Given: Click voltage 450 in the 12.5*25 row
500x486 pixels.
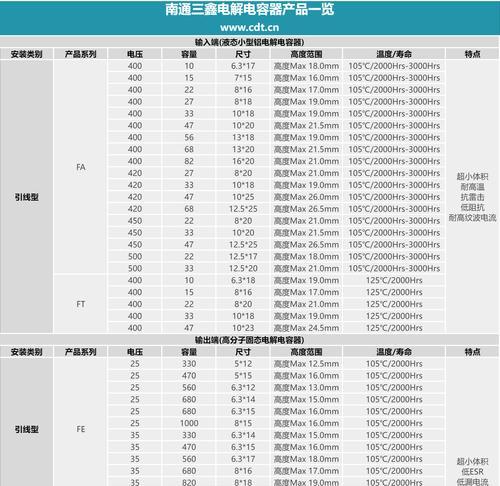Looking at the screenshot, I should [x=135, y=244].
